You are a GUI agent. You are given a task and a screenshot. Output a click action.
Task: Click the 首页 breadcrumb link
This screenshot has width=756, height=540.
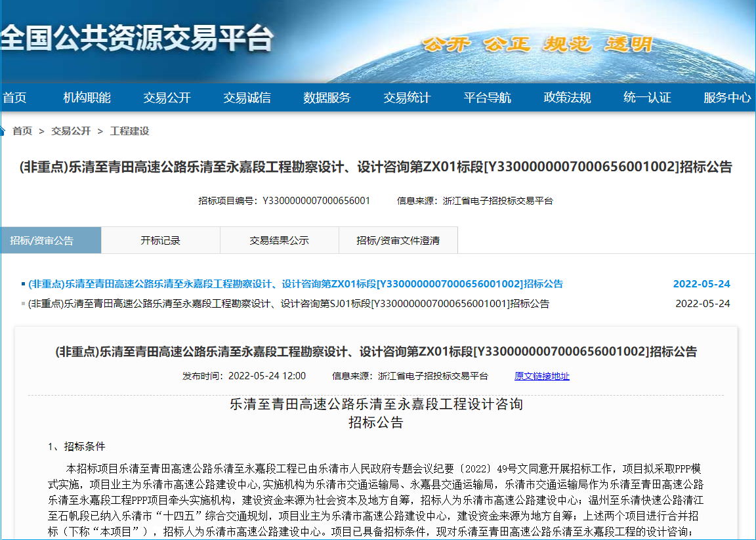22,131
